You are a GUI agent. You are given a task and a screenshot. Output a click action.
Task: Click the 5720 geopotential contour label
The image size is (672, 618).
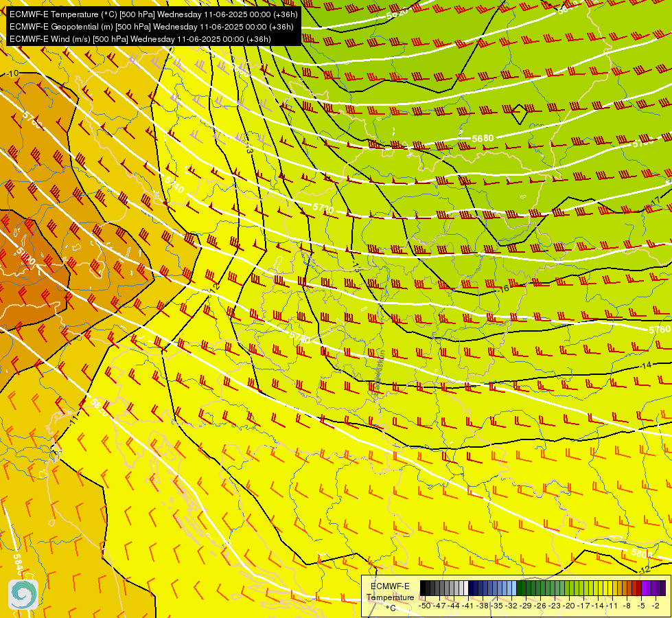323,209
